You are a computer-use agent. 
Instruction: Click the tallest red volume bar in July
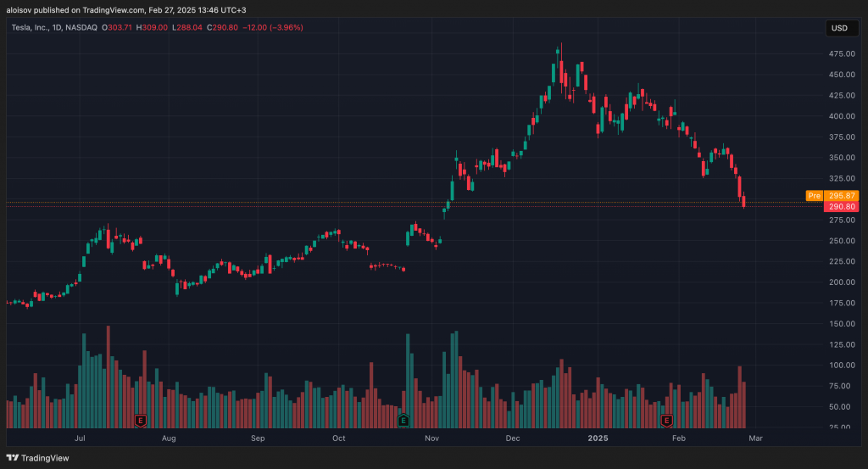pos(108,377)
